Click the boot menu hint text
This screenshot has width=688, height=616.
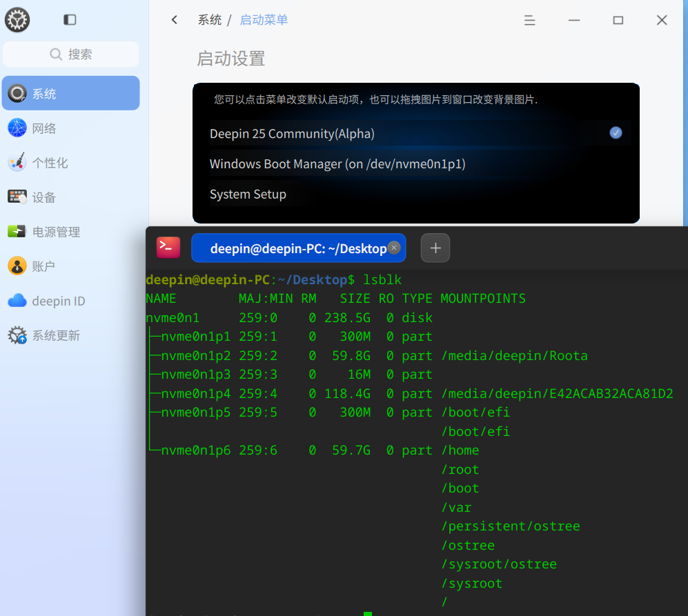(375, 99)
